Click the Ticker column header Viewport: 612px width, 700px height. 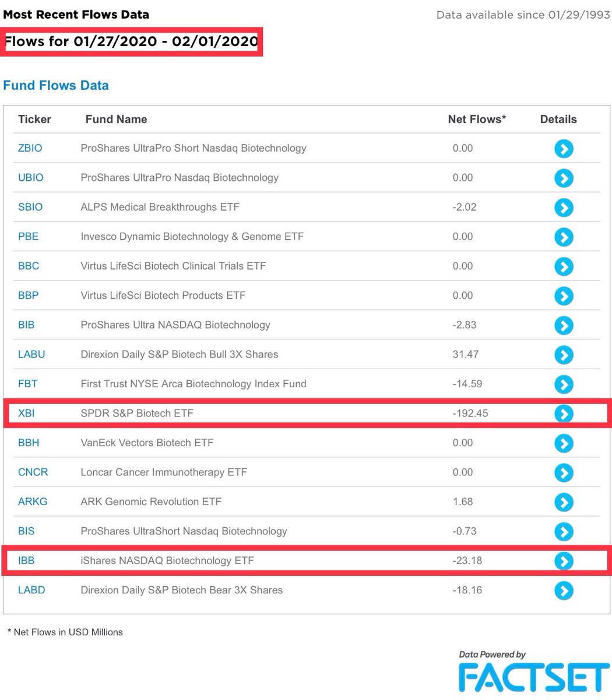pos(34,119)
